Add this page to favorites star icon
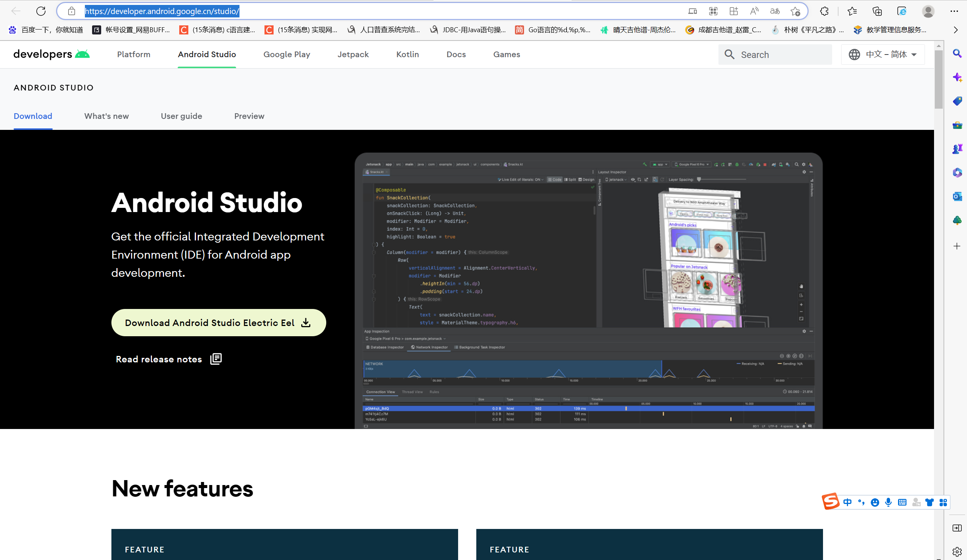Screen dimensions: 967x560 [795, 11]
